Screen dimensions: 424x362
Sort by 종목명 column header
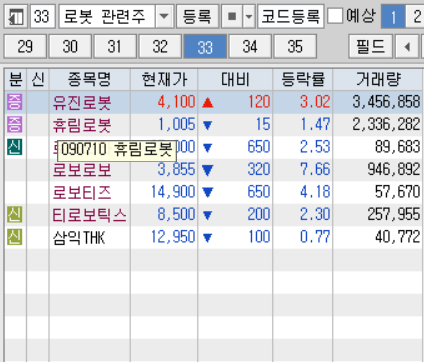pyautogui.click(x=90, y=79)
